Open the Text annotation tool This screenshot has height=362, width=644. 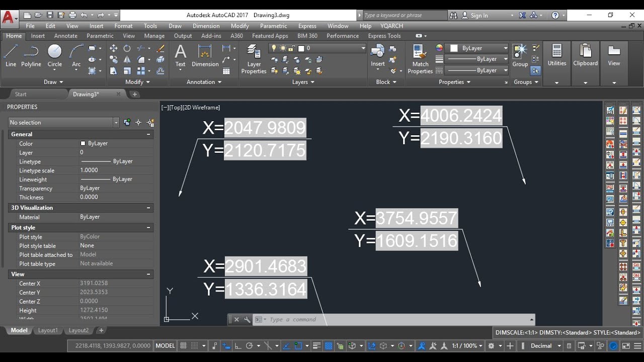[x=180, y=56]
